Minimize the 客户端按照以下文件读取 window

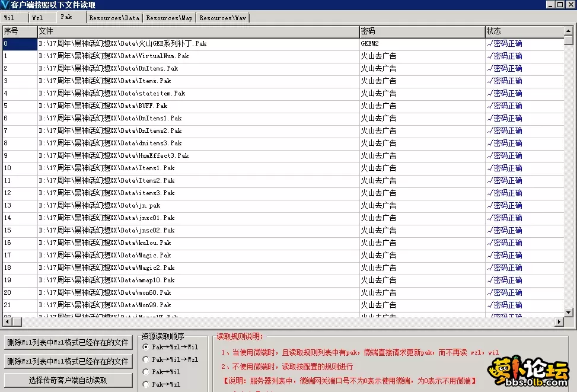coord(550,4)
